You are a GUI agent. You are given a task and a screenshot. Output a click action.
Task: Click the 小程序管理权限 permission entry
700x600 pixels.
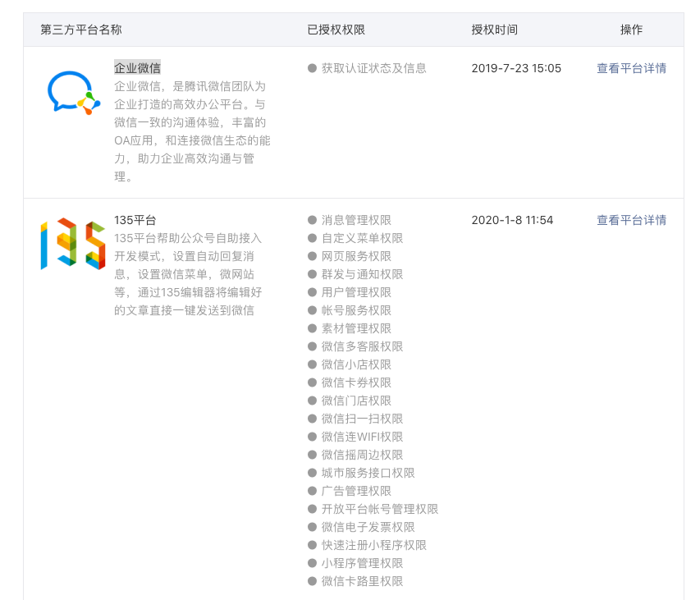point(355,563)
